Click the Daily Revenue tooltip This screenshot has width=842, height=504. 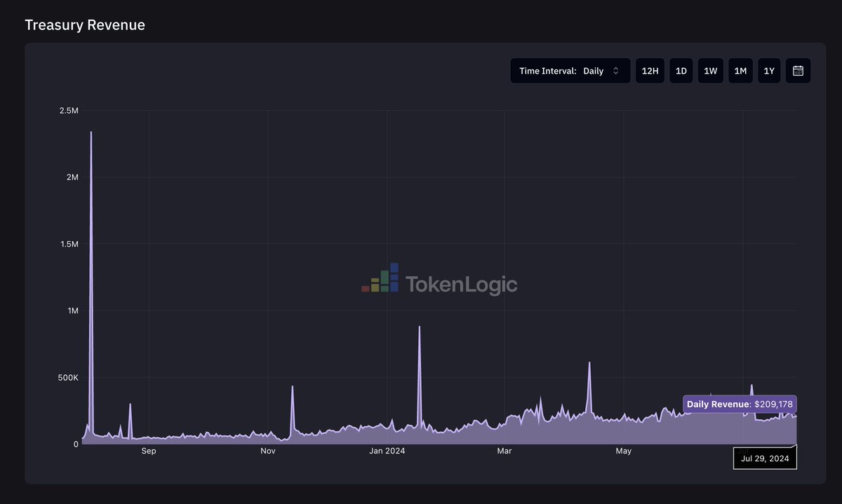coord(739,404)
